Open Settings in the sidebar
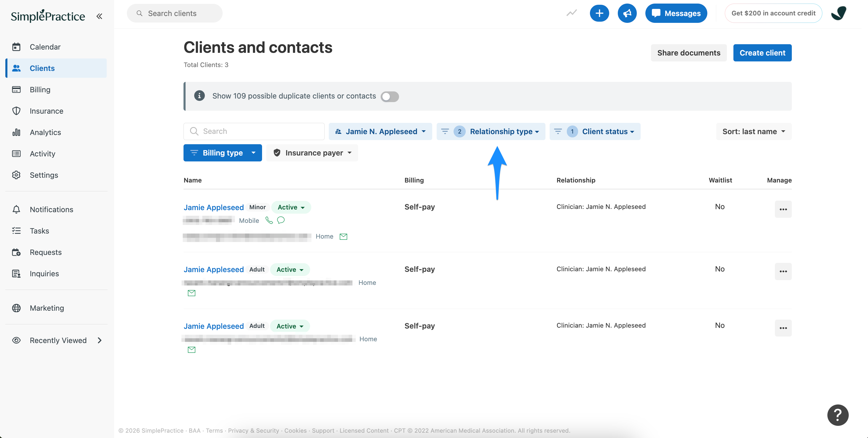The image size is (868, 438). click(x=56, y=175)
